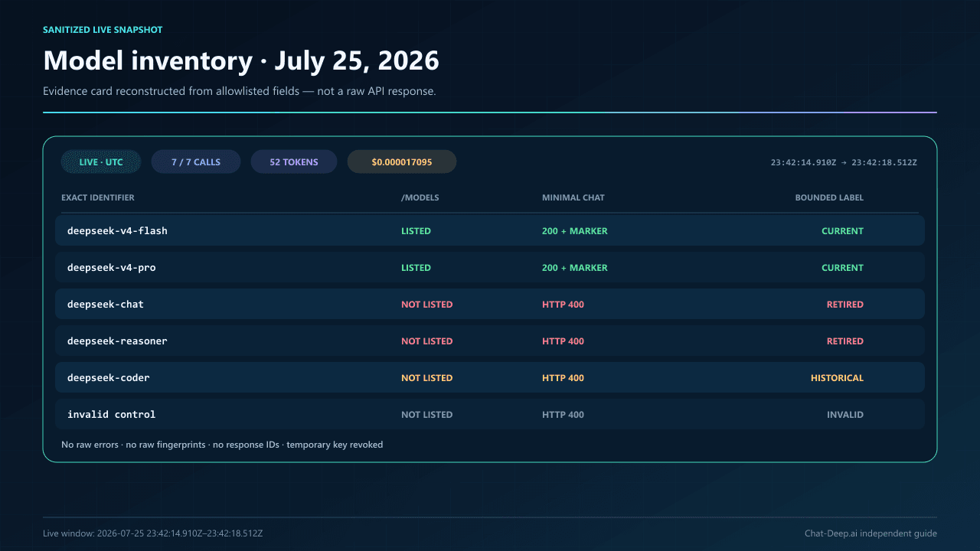Select the deepseek-coder identifier
The image size is (980, 551).
[x=109, y=377]
